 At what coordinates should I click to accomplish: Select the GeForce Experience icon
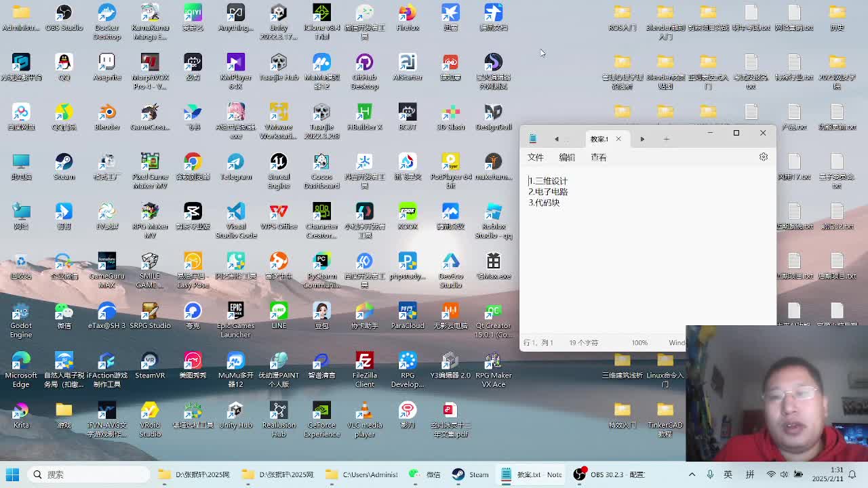point(321,420)
